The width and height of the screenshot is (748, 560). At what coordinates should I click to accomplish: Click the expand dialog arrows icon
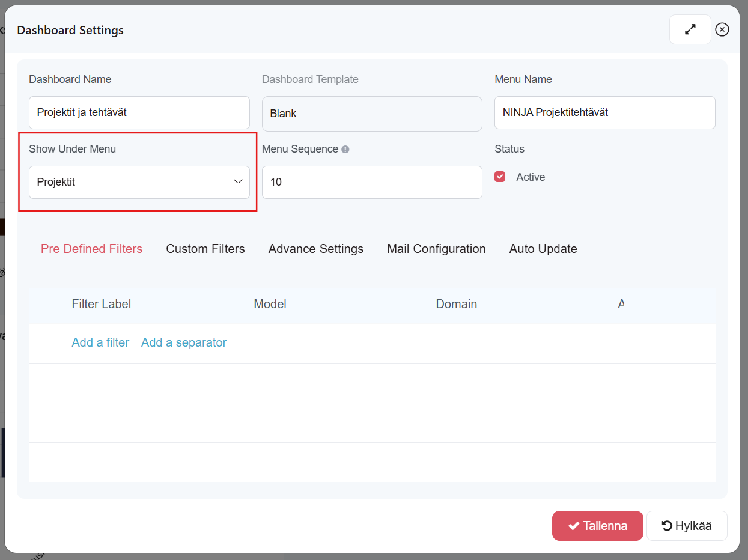[690, 29]
